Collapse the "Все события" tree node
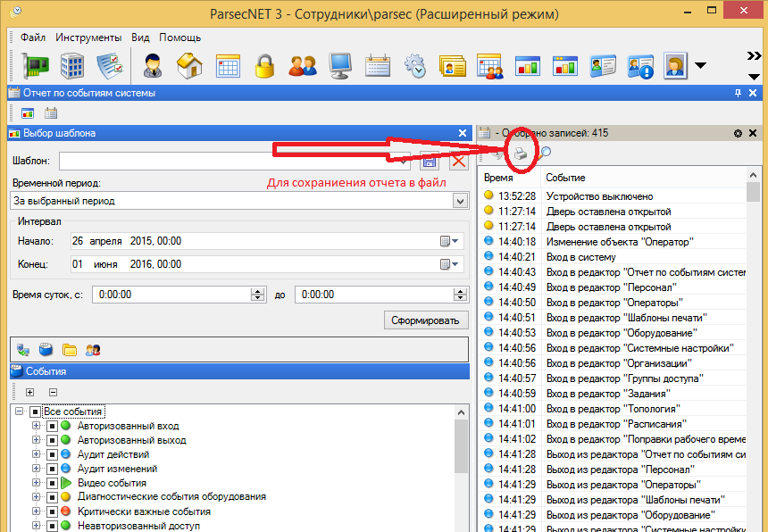The width and height of the screenshot is (768, 532). point(19,411)
